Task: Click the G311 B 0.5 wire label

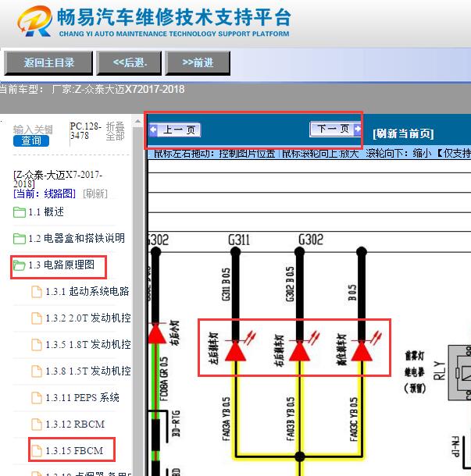Action: [226, 285]
